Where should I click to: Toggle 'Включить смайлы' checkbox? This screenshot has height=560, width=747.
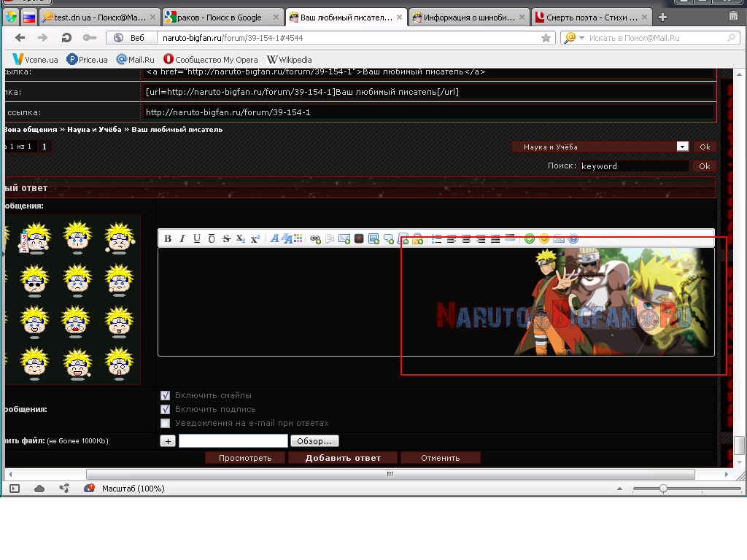click(x=166, y=395)
